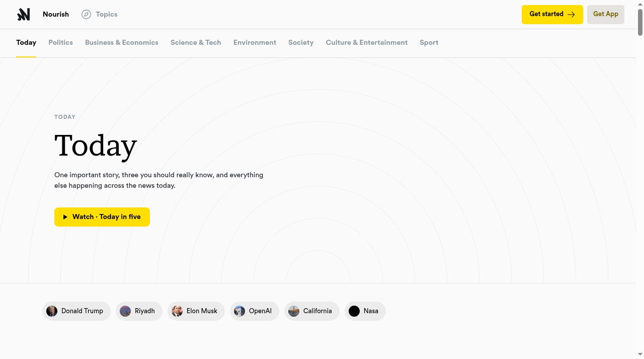Click the Topics compass icon
Screen dimensions: 644x359
pyautogui.click(x=87, y=14)
